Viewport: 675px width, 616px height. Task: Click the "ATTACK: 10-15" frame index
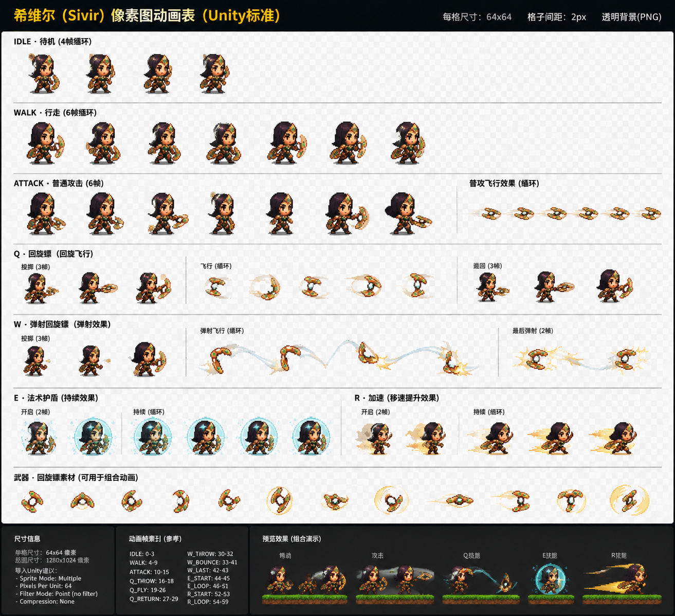coord(149,572)
